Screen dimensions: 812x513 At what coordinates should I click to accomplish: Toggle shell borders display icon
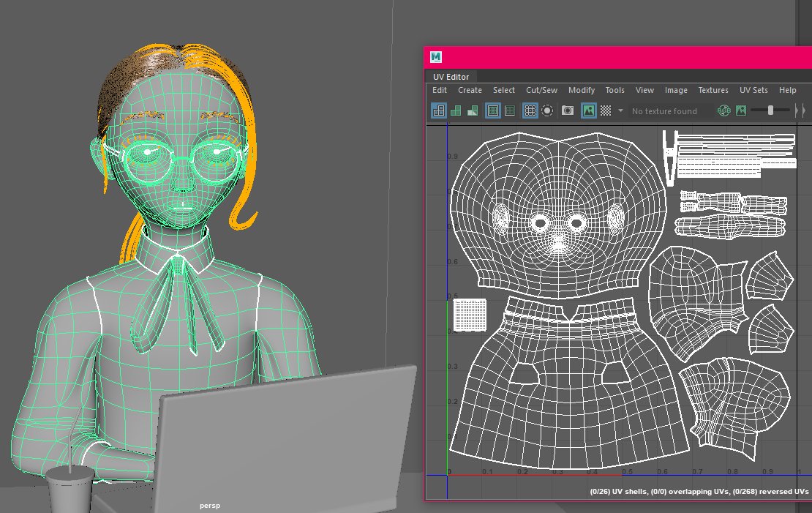click(510, 111)
